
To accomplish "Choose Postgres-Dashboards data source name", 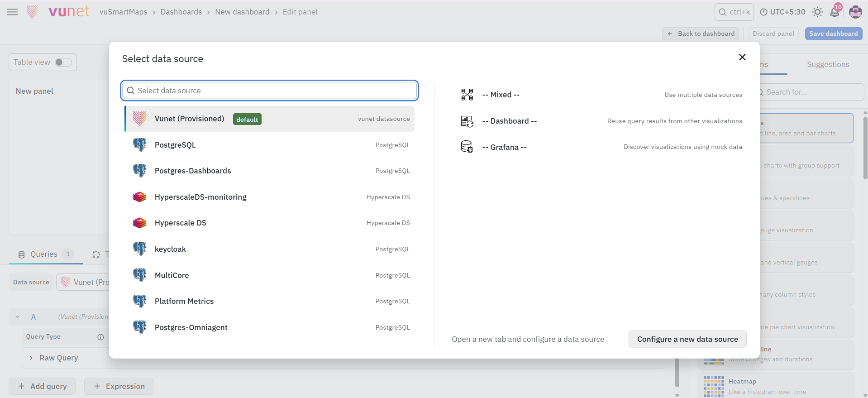I will tap(193, 171).
